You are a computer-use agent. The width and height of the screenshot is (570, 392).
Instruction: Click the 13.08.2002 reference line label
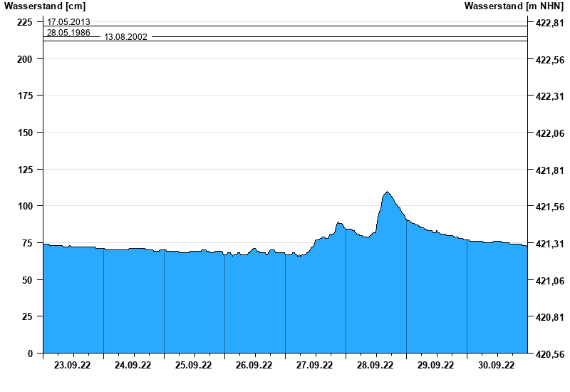pyautogui.click(x=125, y=37)
